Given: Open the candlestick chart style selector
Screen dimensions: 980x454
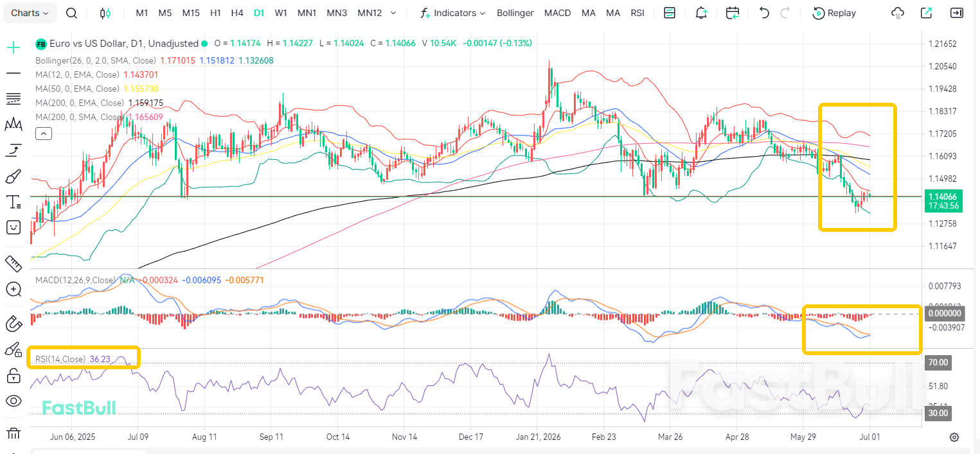Looking at the screenshot, I should pyautogui.click(x=105, y=13).
